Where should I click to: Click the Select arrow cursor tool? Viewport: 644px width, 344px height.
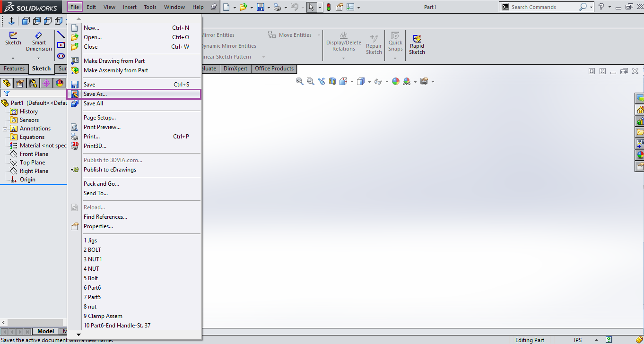[312, 7]
